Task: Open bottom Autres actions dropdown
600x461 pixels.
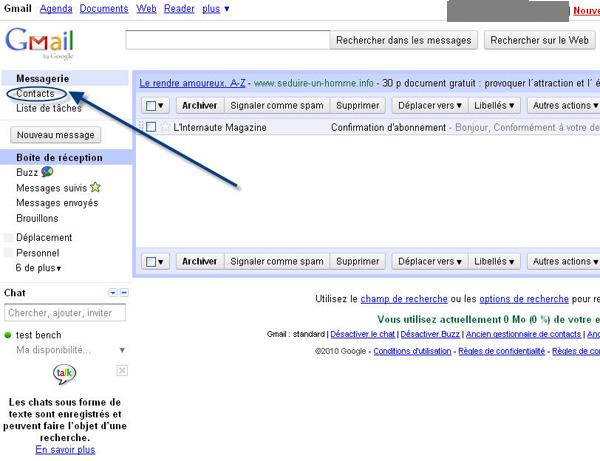Action: point(565,262)
